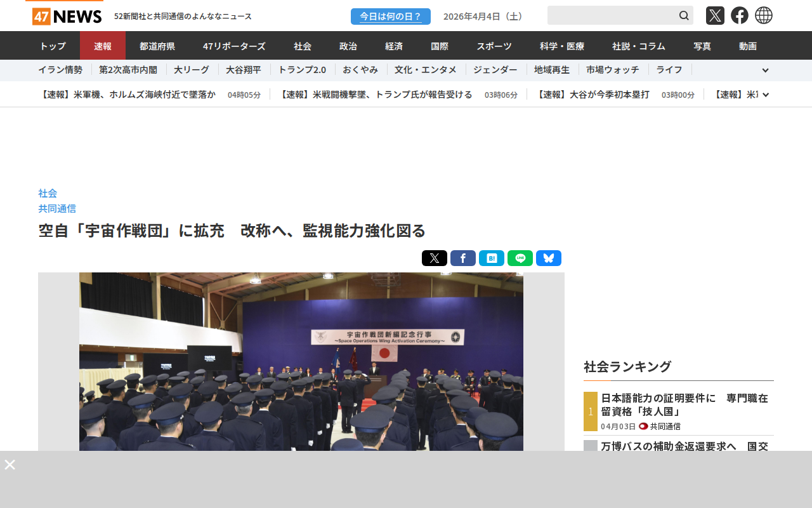The image size is (812, 508).
Task: Open breaking news about 米戦闘機撃墜
Action: (x=376, y=95)
